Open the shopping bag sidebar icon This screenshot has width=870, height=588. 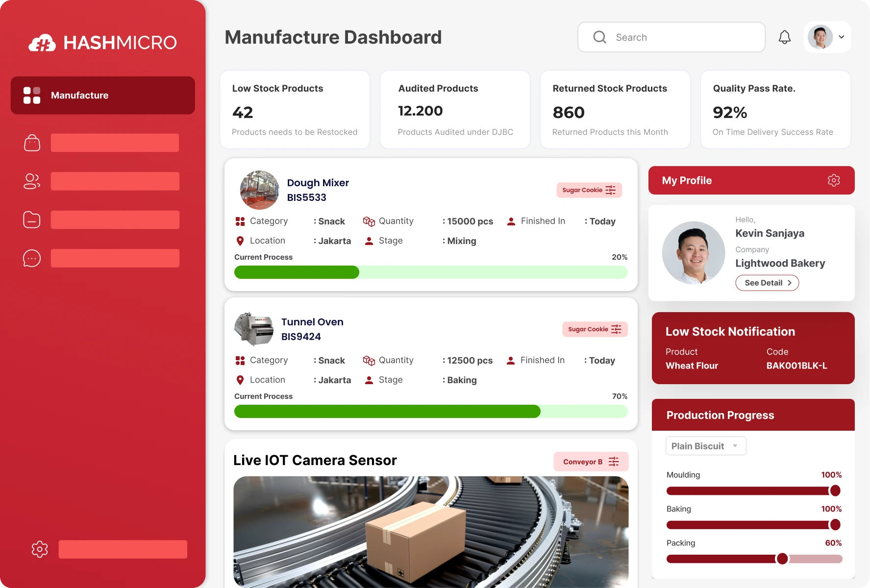pos(32,143)
